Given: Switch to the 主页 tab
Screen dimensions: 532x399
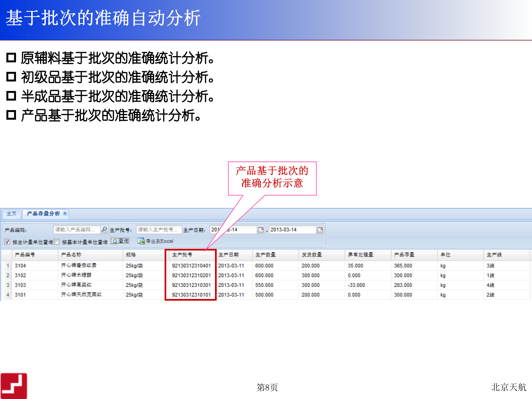Looking at the screenshot, I should coord(12,214).
